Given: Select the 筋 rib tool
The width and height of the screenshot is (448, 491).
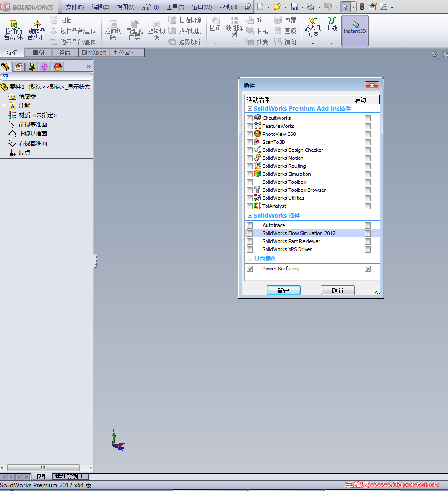Looking at the screenshot, I should tap(255, 20).
